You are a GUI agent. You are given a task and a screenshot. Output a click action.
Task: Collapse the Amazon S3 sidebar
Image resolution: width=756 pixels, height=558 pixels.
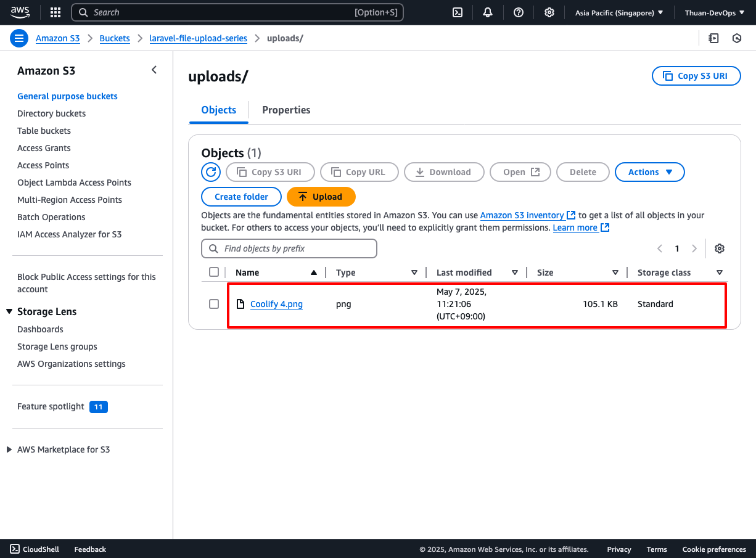click(x=154, y=70)
